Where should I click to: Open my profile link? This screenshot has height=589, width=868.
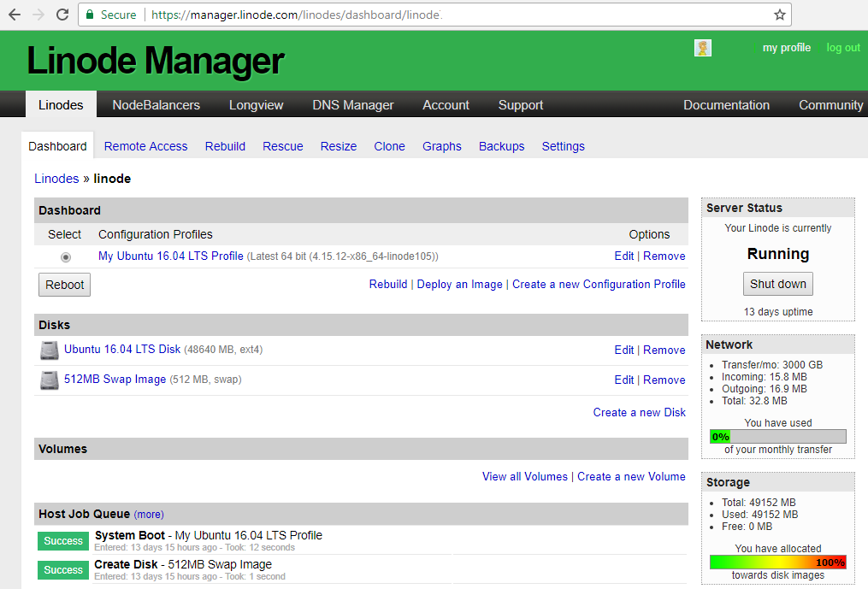pyautogui.click(x=787, y=48)
